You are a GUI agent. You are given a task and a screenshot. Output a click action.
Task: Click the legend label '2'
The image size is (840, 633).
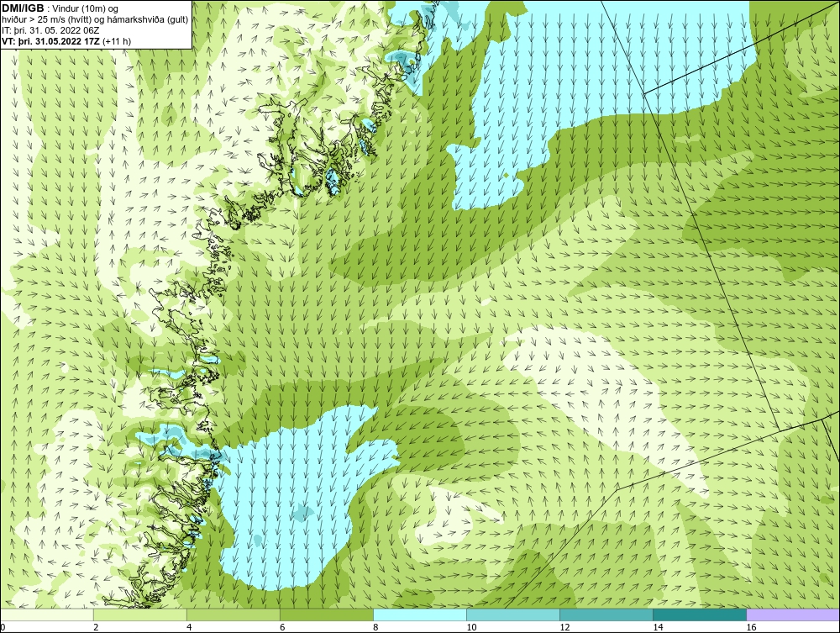(96, 627)
